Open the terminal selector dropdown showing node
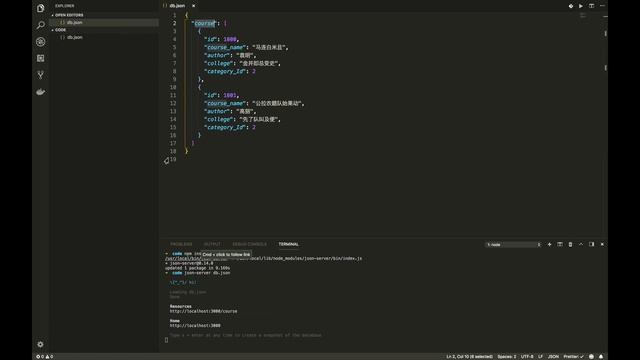 pyautogui.click(x=513, y=244)
